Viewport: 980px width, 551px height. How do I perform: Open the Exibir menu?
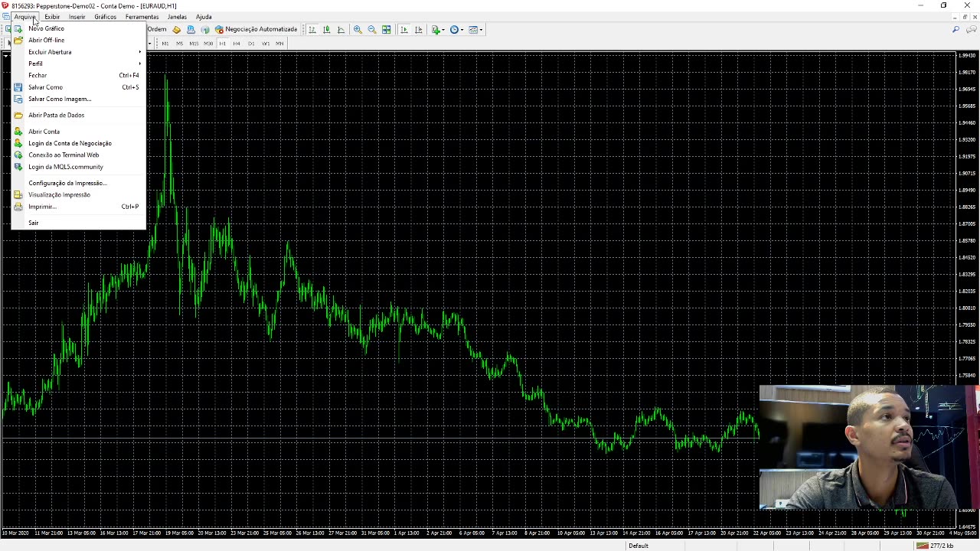click(52, 17)
